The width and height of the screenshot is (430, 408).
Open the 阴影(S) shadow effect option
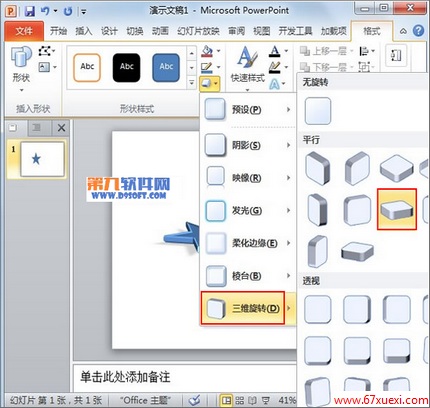point(248,145)
